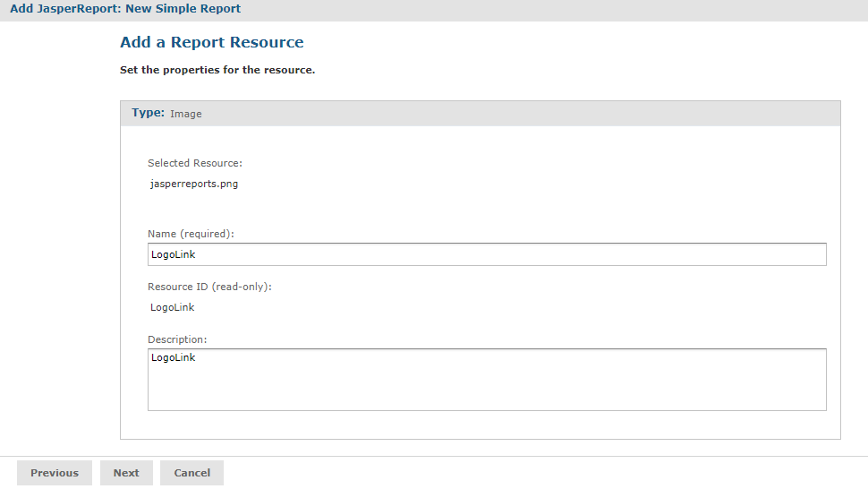Click the Resource ID (read-only) label
This screenshot has height=489, width=868.
209,287
